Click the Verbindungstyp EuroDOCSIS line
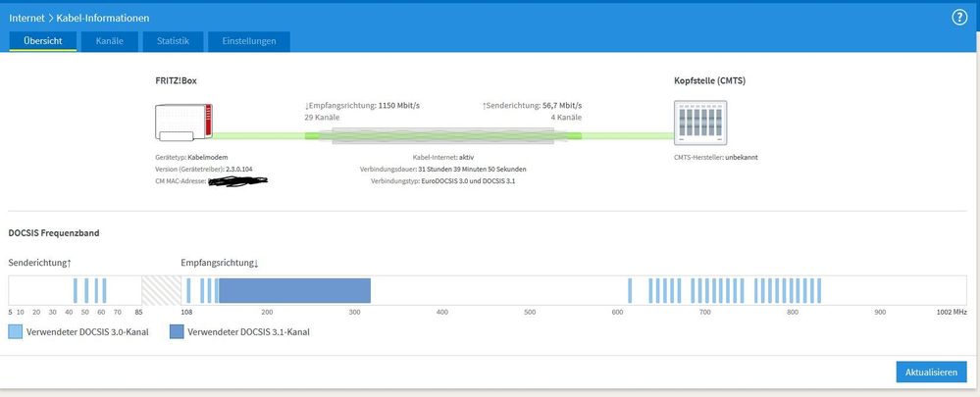The width and height of the screenshot is (980, 397). [443, 181]
